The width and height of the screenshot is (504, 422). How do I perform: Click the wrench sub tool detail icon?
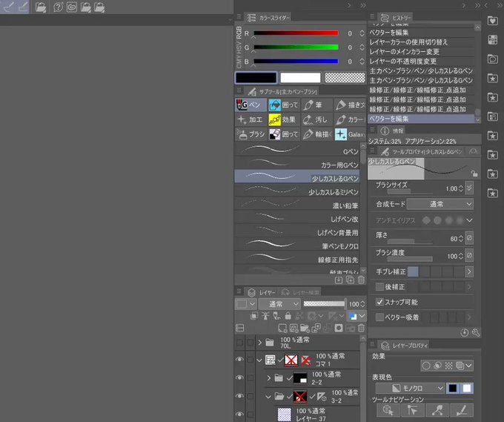pyautogui.click(x=475, y=332)
